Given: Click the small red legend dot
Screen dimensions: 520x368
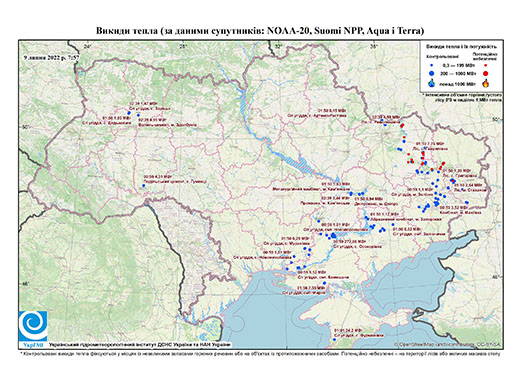Looking at the screenshot, I should (486, 65).
